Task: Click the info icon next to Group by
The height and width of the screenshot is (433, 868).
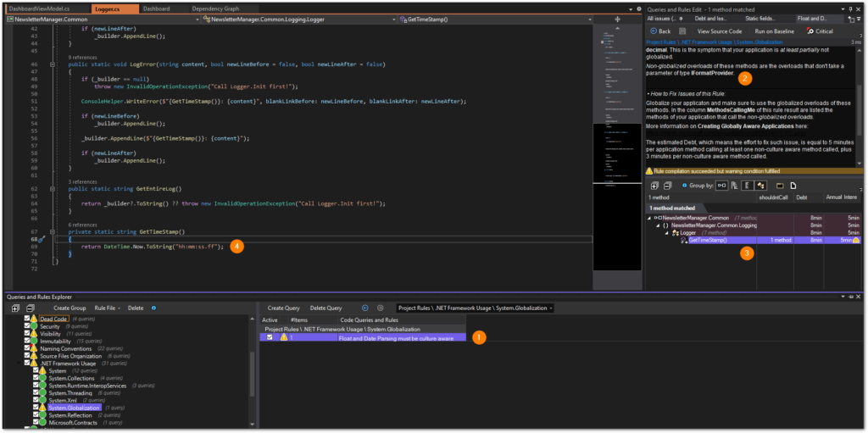Action: [684, 186]
